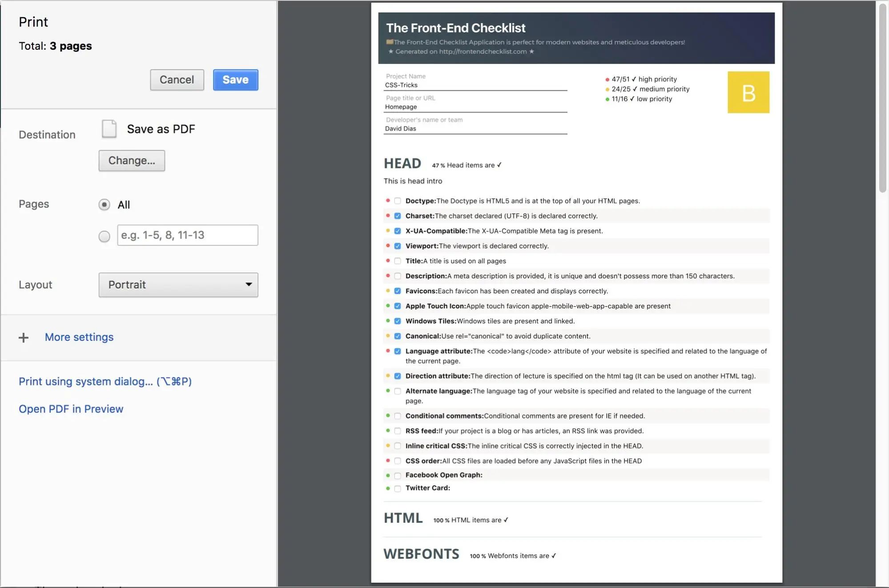Screen dimensions: 889x588
Task: Click 'This is head intro' text
Action: pos(413,181)
